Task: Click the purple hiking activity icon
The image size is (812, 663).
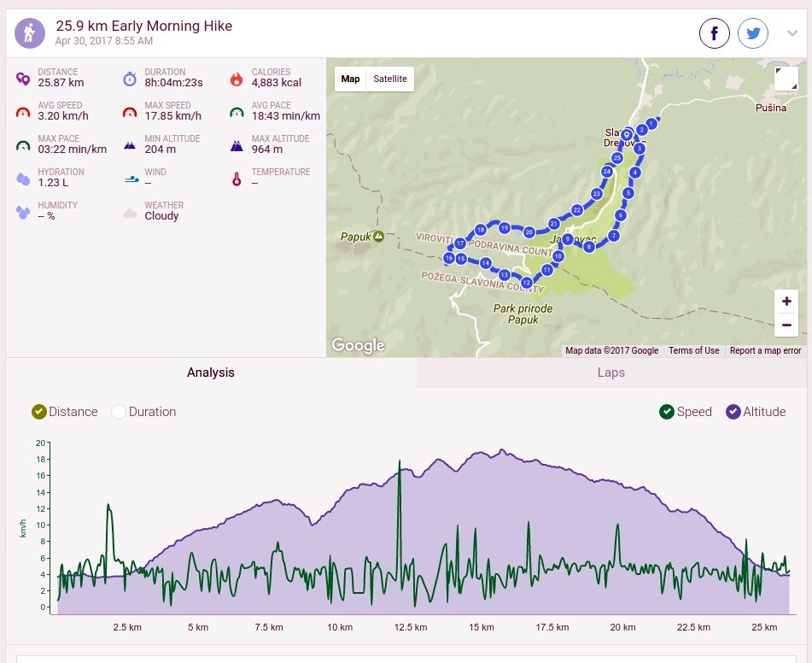Action: (x=30, y=33)
